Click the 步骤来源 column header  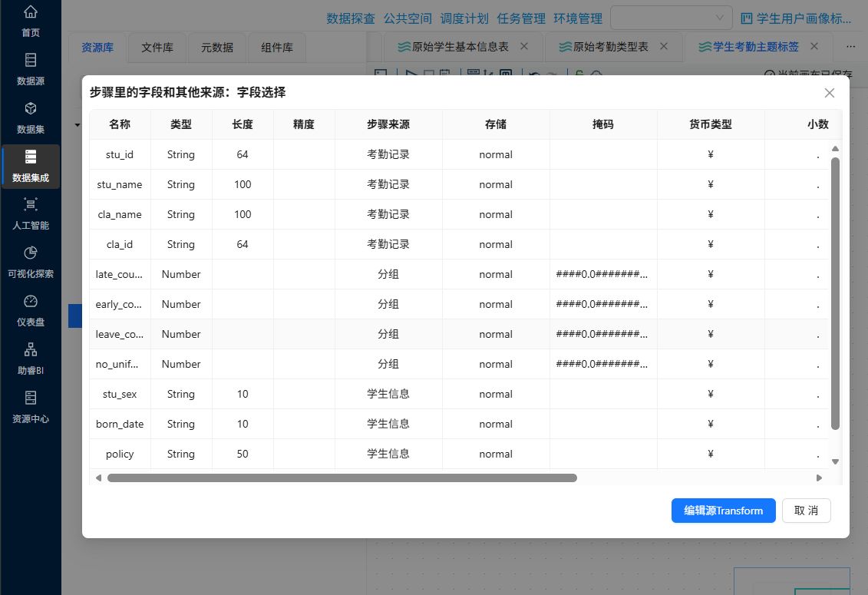tap(388, 124)
